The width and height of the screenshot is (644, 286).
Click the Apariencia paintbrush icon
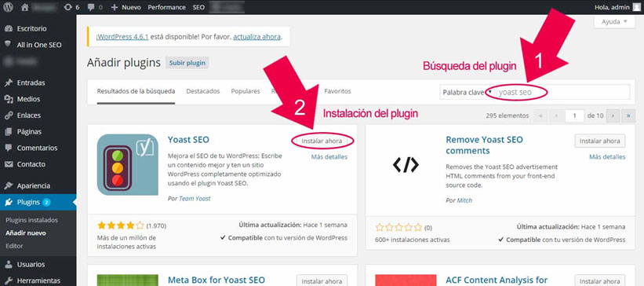pos(9,185)
